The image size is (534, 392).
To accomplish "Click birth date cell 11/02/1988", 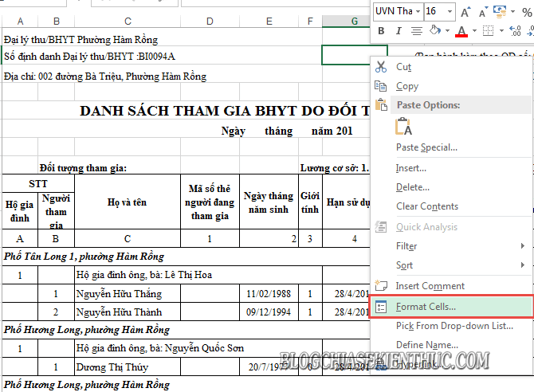I will (x=269, y=293).
